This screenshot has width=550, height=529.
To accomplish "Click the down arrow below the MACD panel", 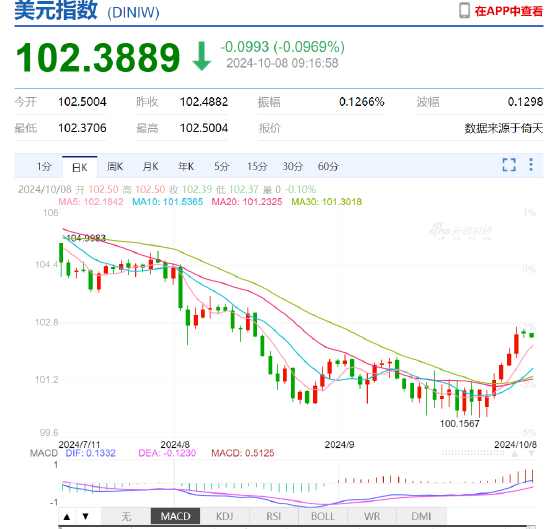I will tap(85, 517).
